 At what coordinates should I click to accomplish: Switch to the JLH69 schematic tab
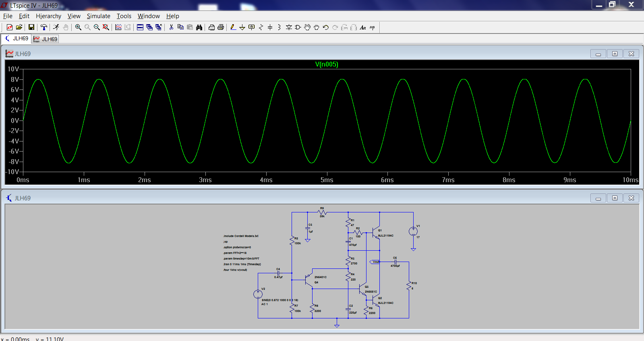(17, 38)
